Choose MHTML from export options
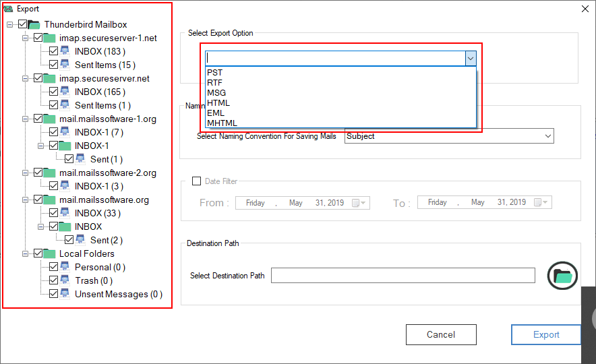This screenshot has height=364, width=596. [340, 123]
